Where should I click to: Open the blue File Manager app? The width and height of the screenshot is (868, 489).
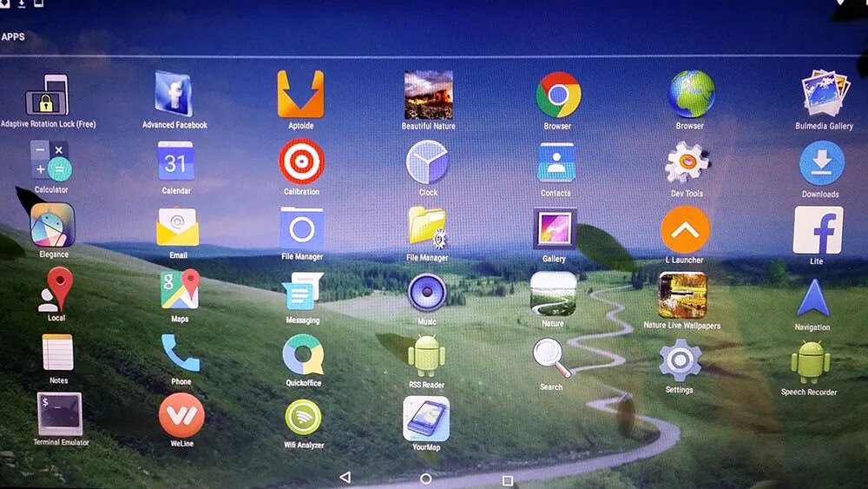tap(302, 228)
